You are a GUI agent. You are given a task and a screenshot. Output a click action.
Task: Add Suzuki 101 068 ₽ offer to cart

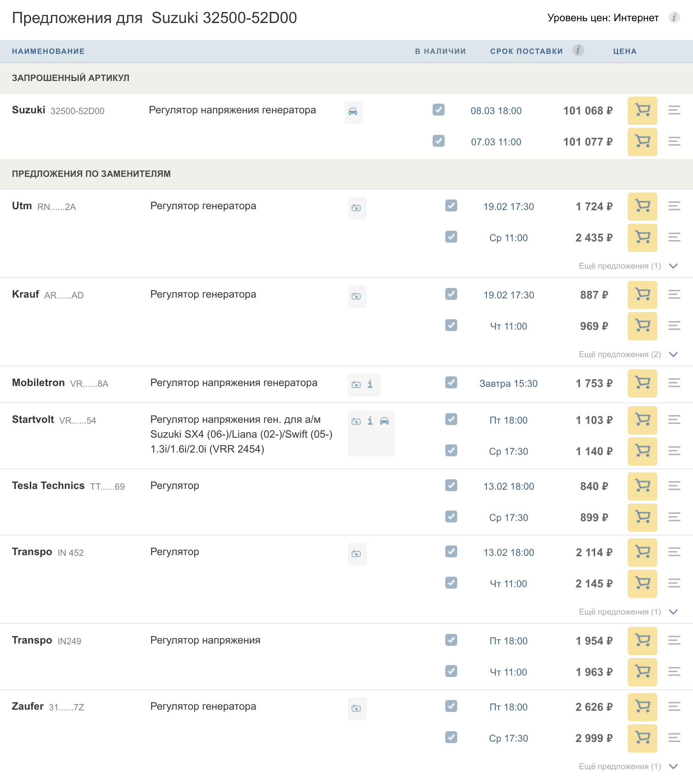[x=642, y=110]
